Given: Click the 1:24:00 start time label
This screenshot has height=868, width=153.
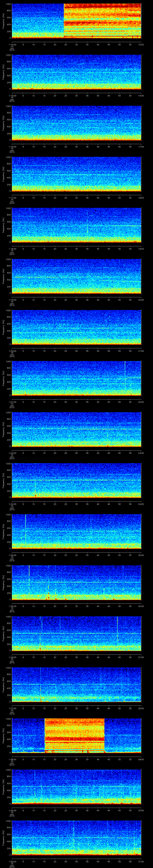Looking at the screenshot, I should (x=12, y=555).
